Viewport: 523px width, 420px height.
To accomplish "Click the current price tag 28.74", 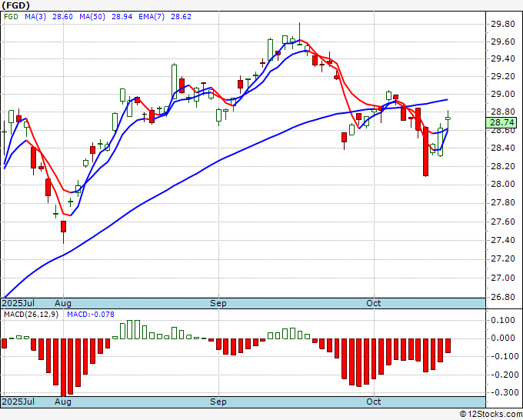I will click(x=501, y=123).
